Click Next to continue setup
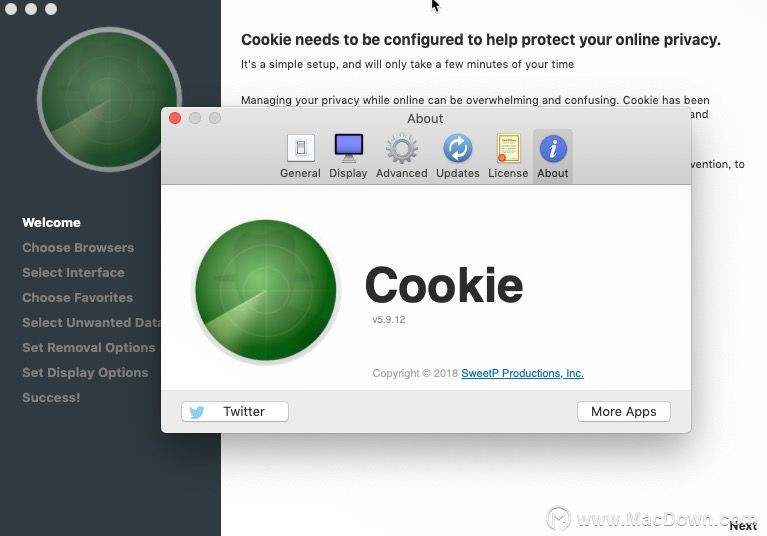This screenshot has height=536, width=767. [x=743, y=526]
